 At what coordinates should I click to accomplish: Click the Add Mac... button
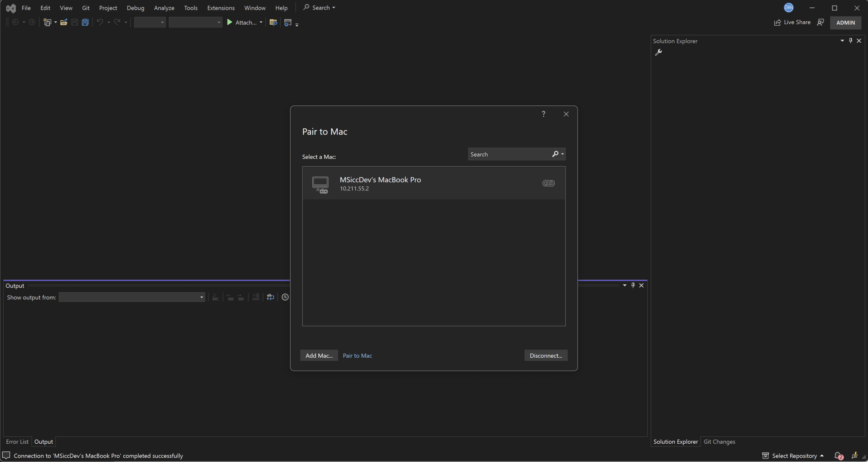(x=319, y=355)
